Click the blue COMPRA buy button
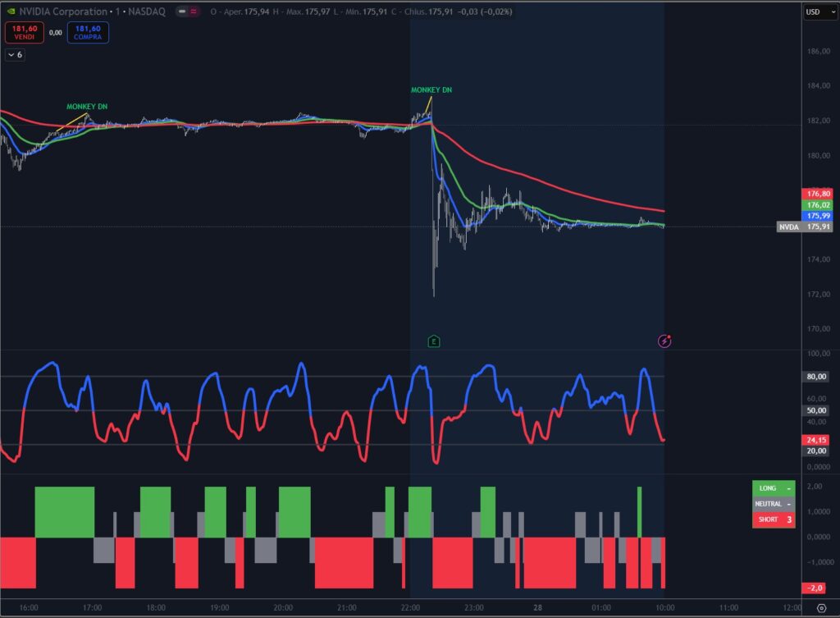This screenshot has width=840, height=618. [x=89, y=32]
